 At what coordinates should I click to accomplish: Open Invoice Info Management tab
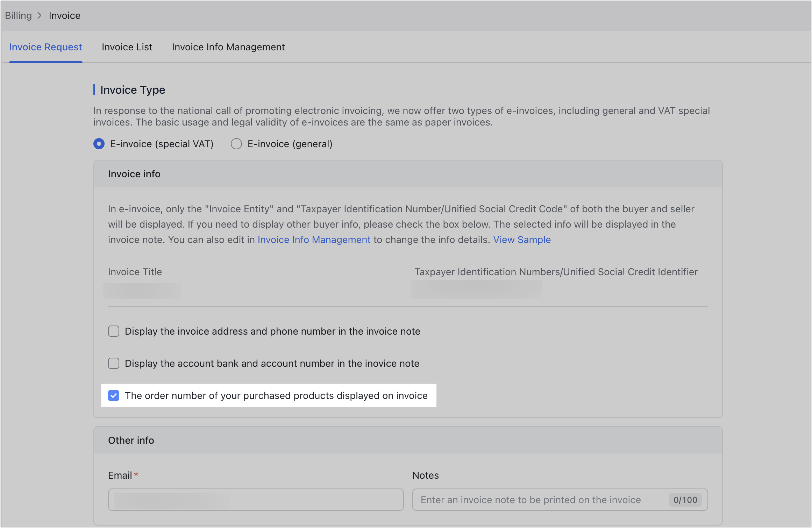(228, 47)
